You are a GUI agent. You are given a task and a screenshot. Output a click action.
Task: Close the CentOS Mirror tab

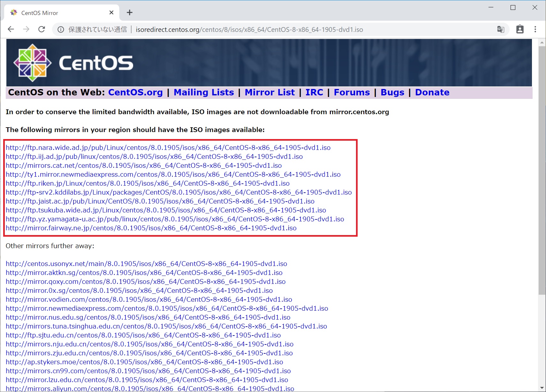pos(111,12)
